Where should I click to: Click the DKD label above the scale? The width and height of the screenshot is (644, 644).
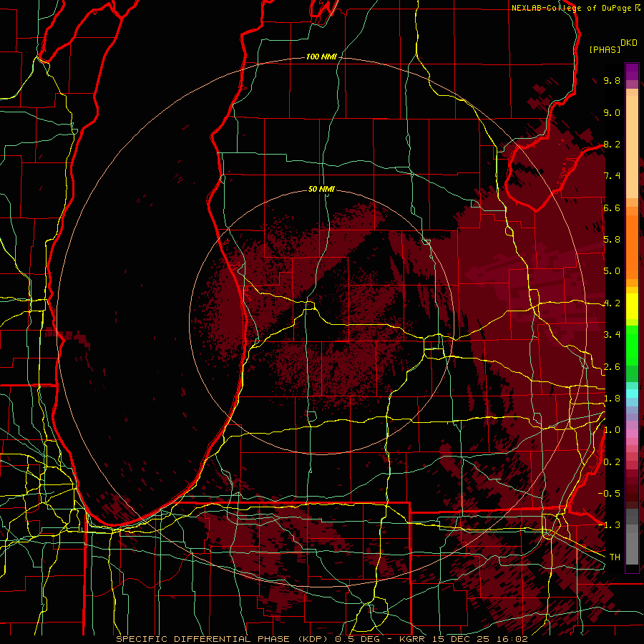pos(629,43)
